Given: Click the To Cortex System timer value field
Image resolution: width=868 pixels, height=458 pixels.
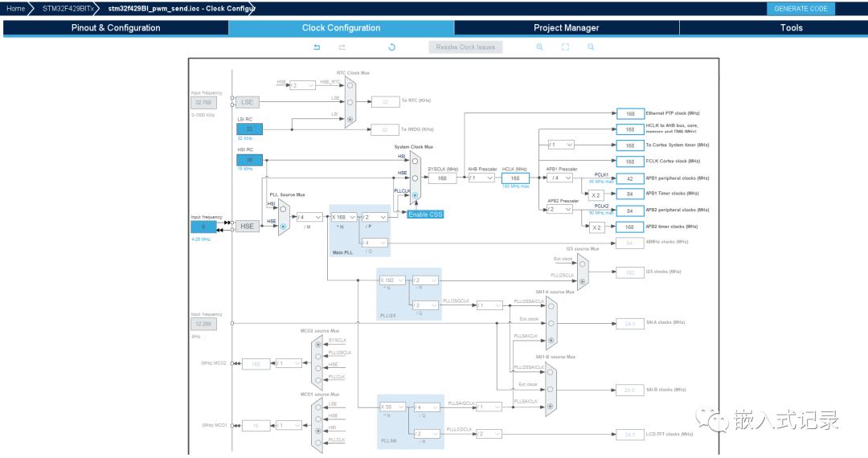Looking at the screenshot, I should click(x=630, y=145).
